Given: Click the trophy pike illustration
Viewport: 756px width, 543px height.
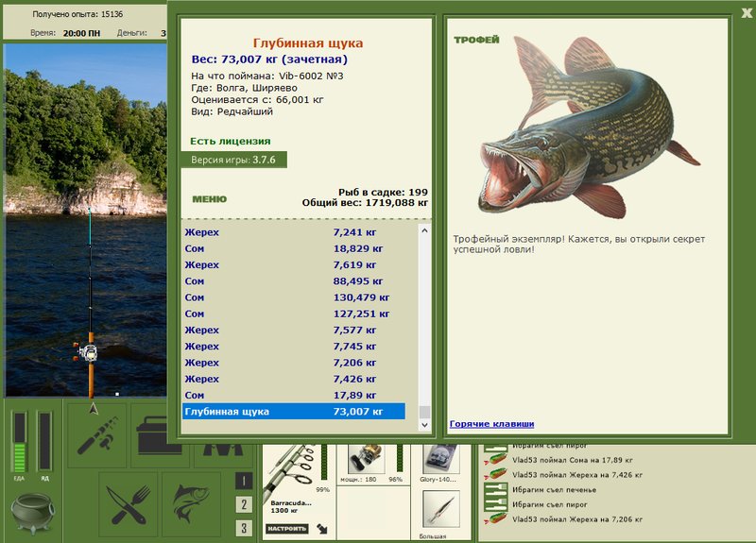Looking at the screenshot, I should click(x=587, y=126).
